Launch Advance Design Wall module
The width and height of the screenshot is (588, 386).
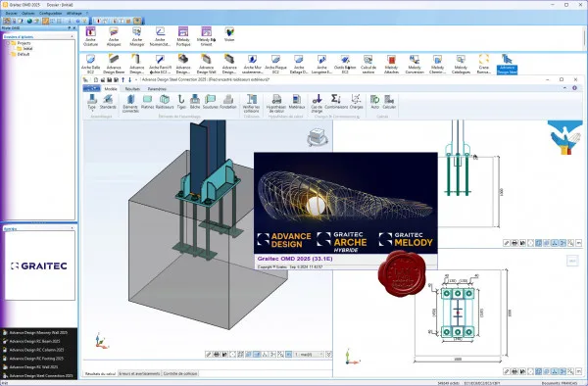206,64
